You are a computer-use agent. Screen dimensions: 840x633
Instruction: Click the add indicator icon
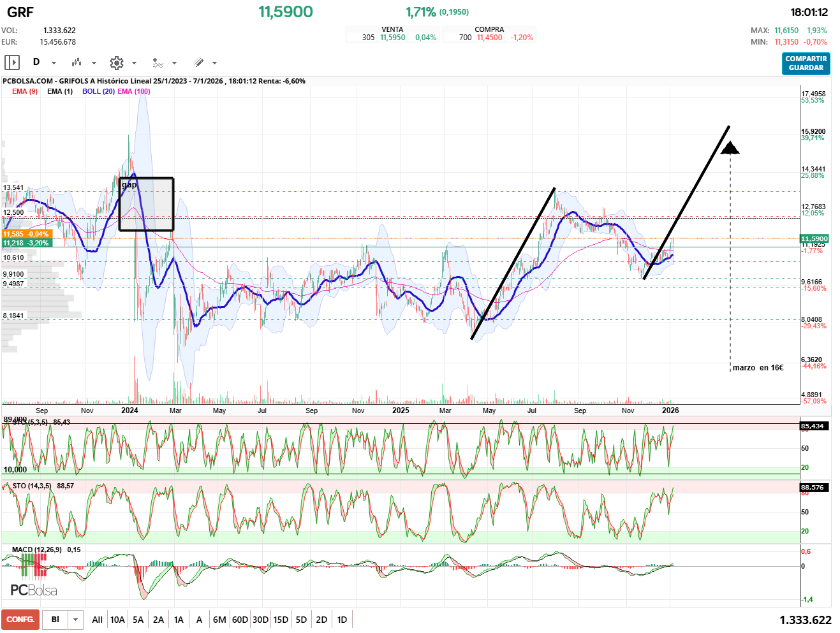tap(158, 62)
